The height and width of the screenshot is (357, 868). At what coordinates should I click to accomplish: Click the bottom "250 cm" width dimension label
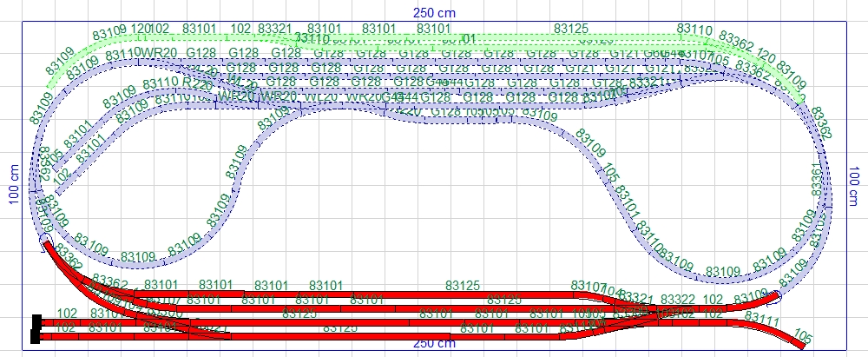point(435,344)
